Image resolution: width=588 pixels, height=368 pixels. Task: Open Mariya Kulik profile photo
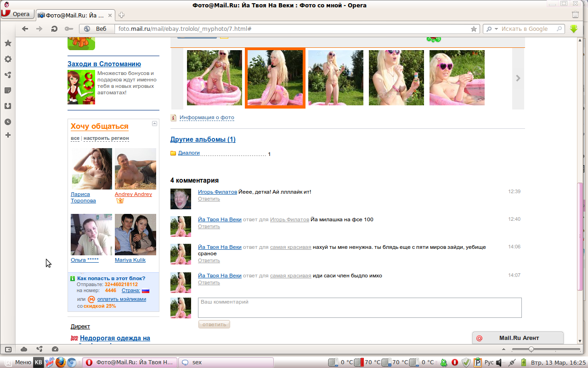(x=136, y=235)
